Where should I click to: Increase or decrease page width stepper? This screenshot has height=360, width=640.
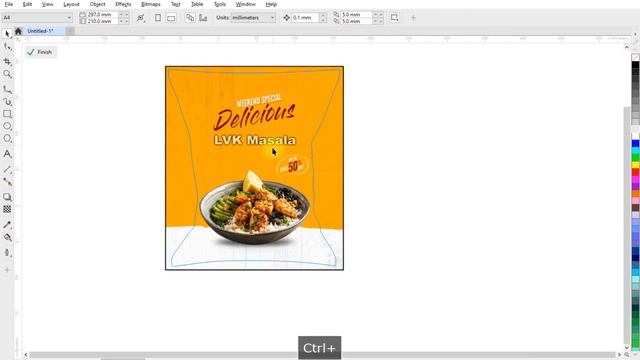pos(124,14)
